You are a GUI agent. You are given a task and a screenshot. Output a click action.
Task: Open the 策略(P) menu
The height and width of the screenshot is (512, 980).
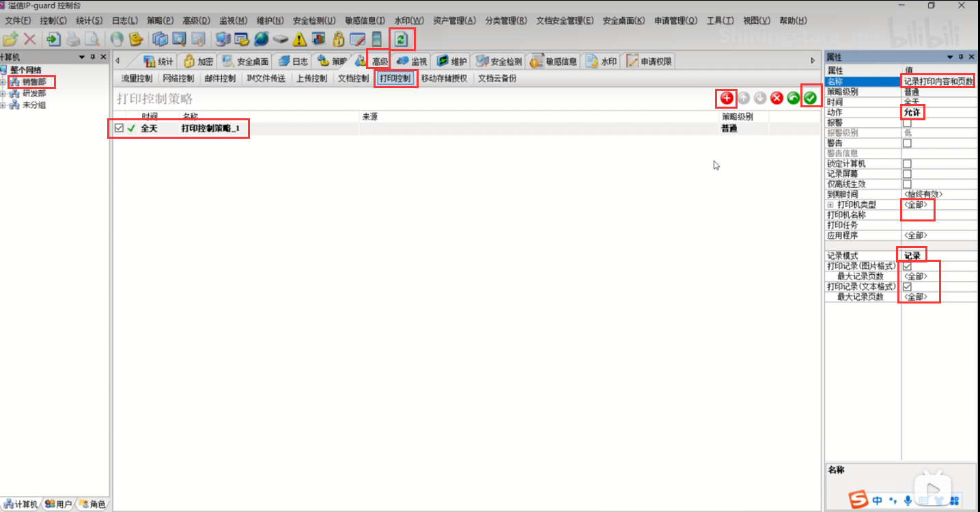point(159,21)
